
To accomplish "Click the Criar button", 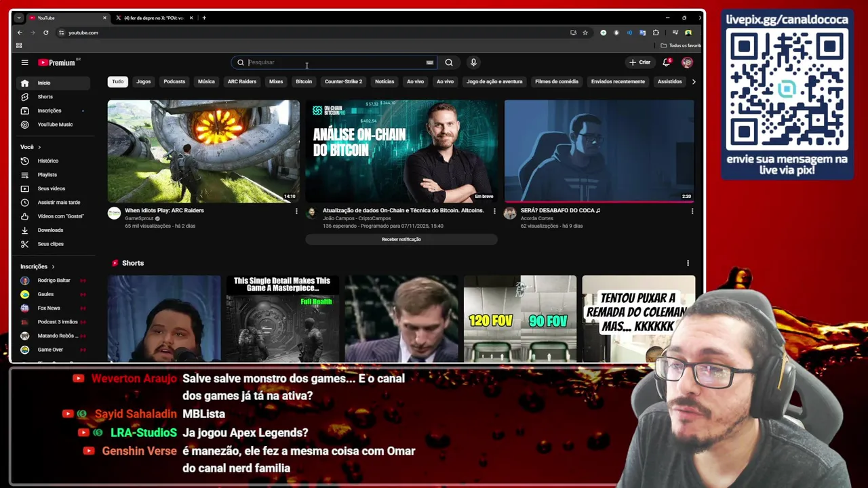I will click(639, 62).
